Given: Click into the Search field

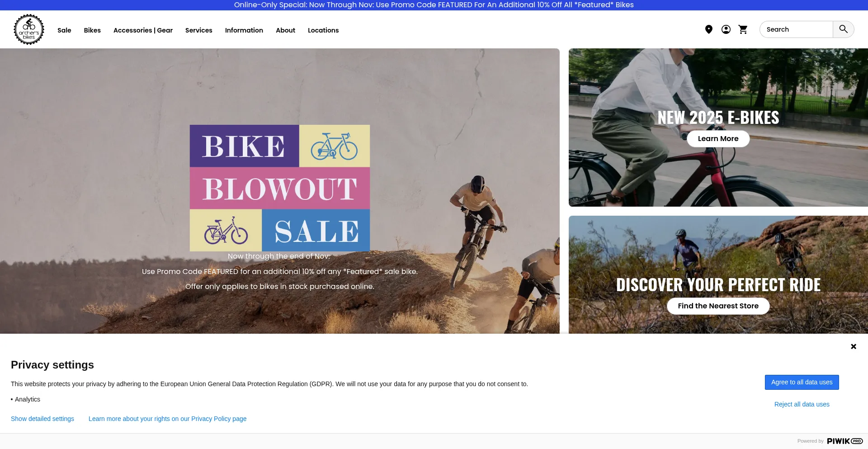Looking at the screenshot, I should pyautogui.click(x=797, y=29).
